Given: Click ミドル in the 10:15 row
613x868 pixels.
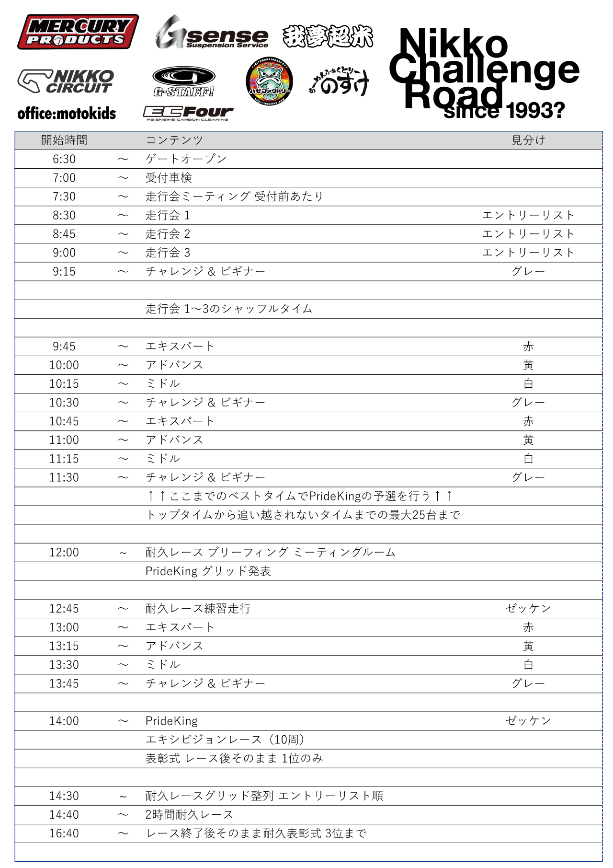Looking at the screenshot, I should (163, 384).
